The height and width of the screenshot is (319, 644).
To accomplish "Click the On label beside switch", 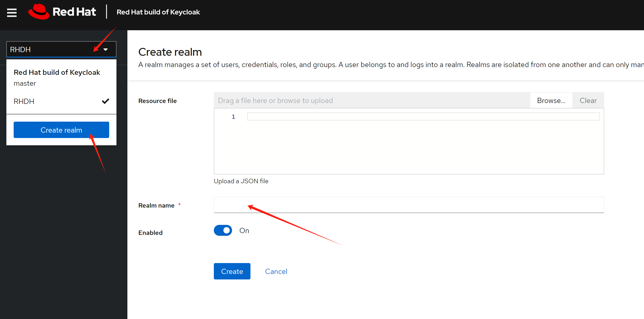I will [x=244, y=231].
